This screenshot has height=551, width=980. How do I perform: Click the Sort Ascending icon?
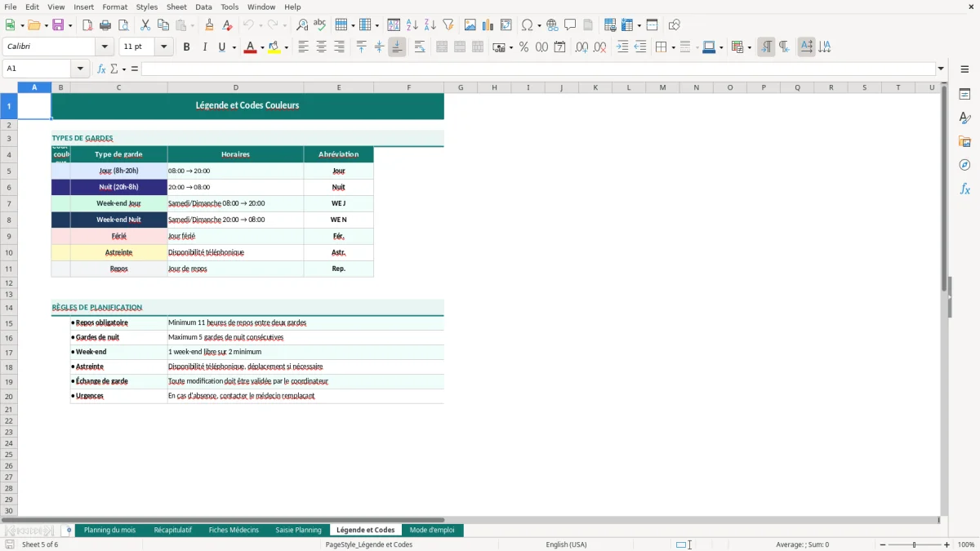coord(412,25)
